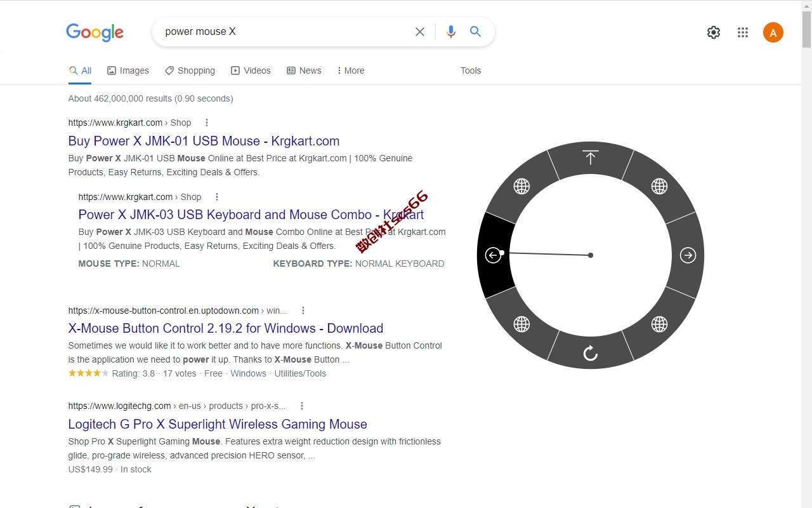The width and height of the screenshot is (812, 508).
Task: Open the Tools search filter
Action: (471, 70)
